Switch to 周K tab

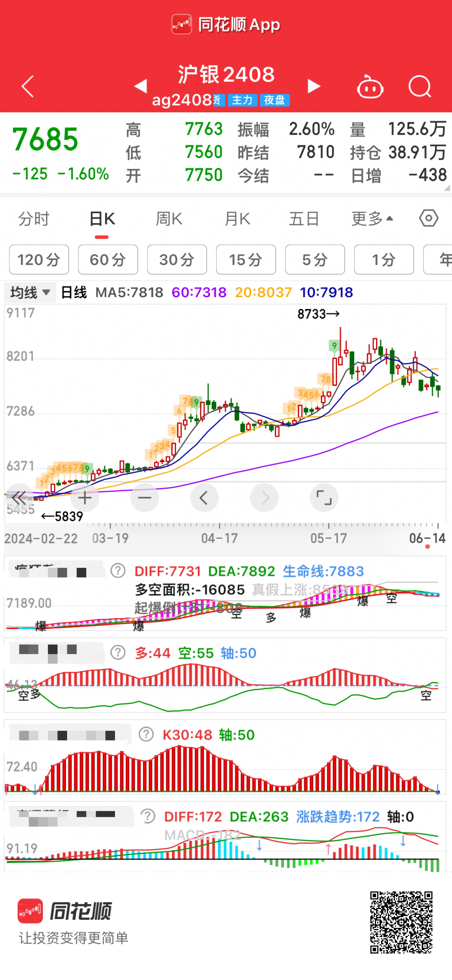[x=169, y=219]
